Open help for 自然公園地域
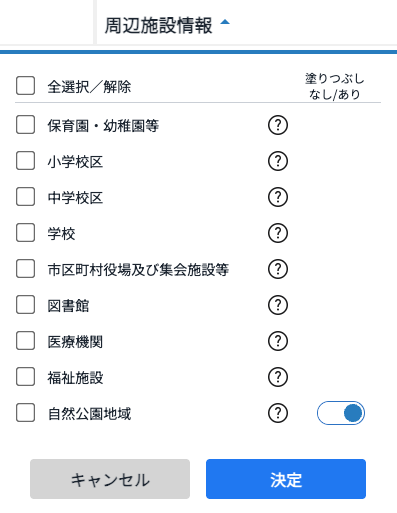 click(278, 413)
